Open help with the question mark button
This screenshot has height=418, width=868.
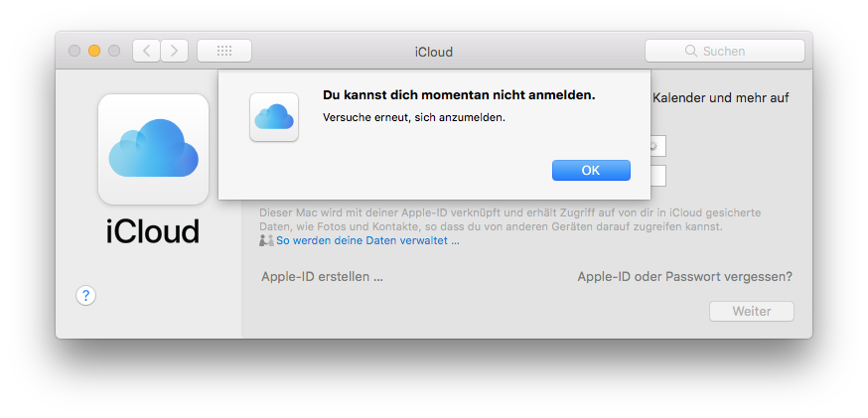click(86, 295)
